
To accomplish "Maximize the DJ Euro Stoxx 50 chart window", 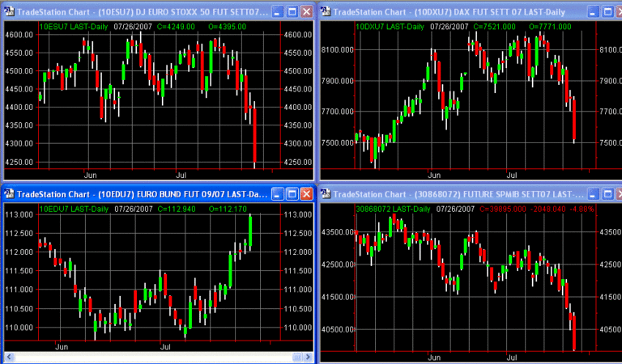I will (x=291, y=12).
